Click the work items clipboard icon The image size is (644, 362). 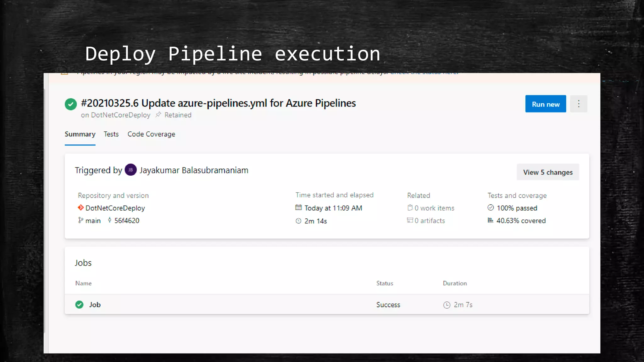(410, 207)
